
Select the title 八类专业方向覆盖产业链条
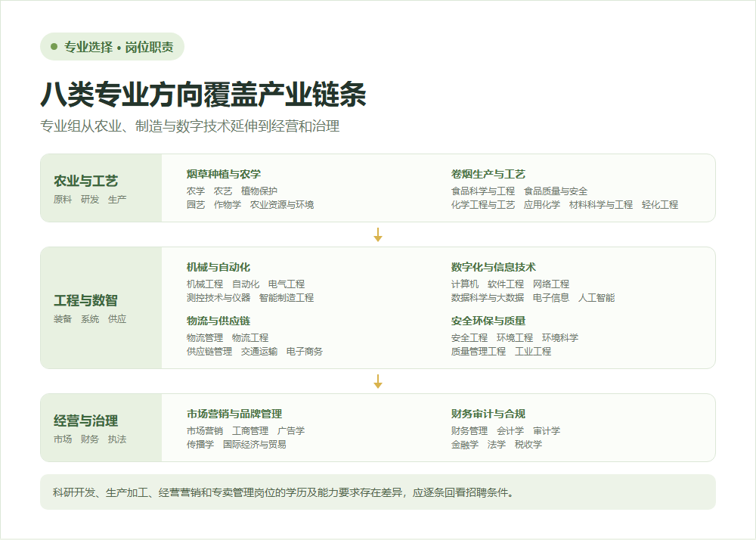(203, 94)
